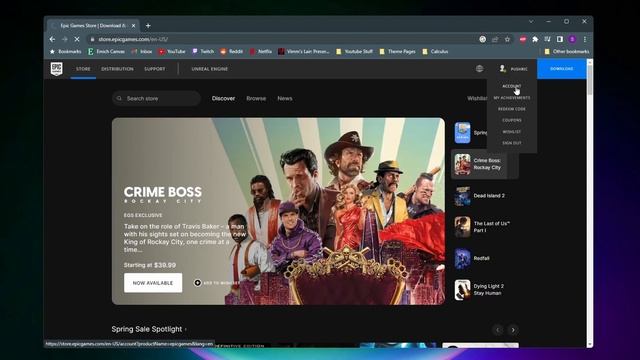640x360 pixels.
Task: Click the Now Available button
Action: click(x=153, y=283)
